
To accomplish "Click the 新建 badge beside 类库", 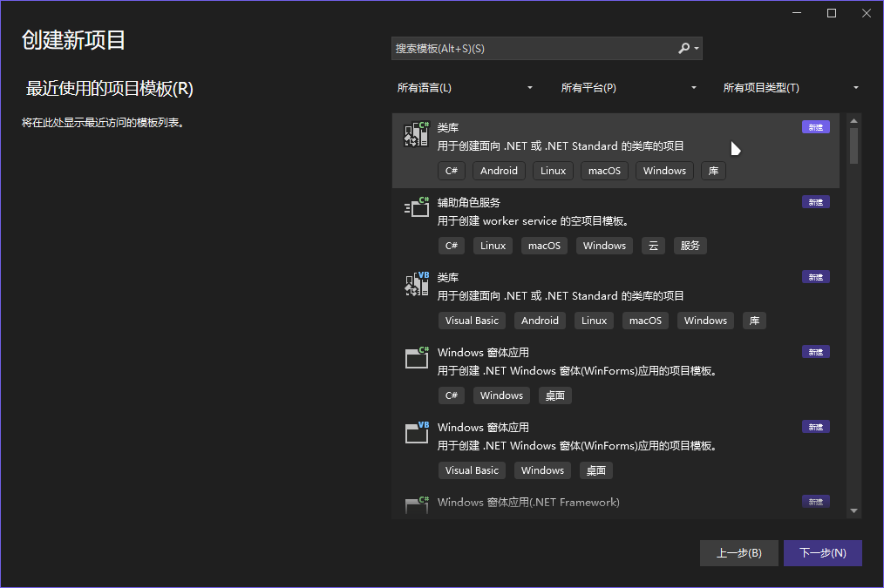I will coord(815,126).
